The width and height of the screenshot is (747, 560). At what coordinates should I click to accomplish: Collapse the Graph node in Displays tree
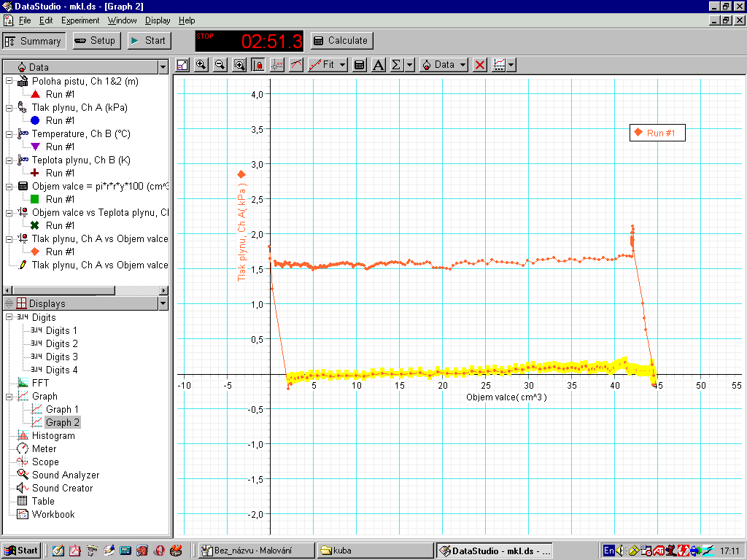click(x=9, y=396)
